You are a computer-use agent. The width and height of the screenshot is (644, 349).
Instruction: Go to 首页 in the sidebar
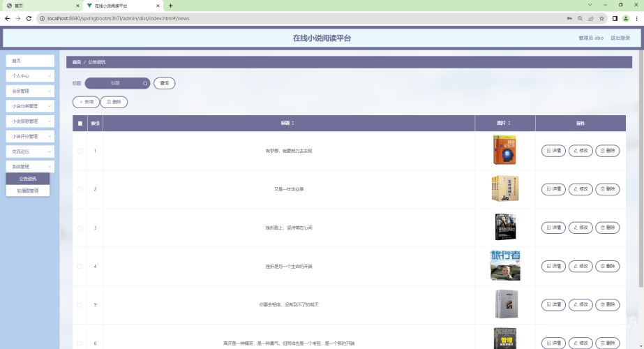pyautogui.click(x=30, y=61)
